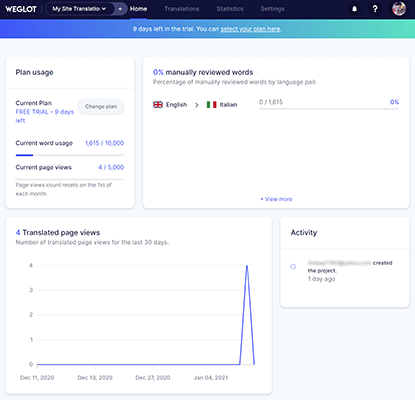Click the 1 day ago timestamp
This screenshot has height=400, width=415.
[321, 279]
